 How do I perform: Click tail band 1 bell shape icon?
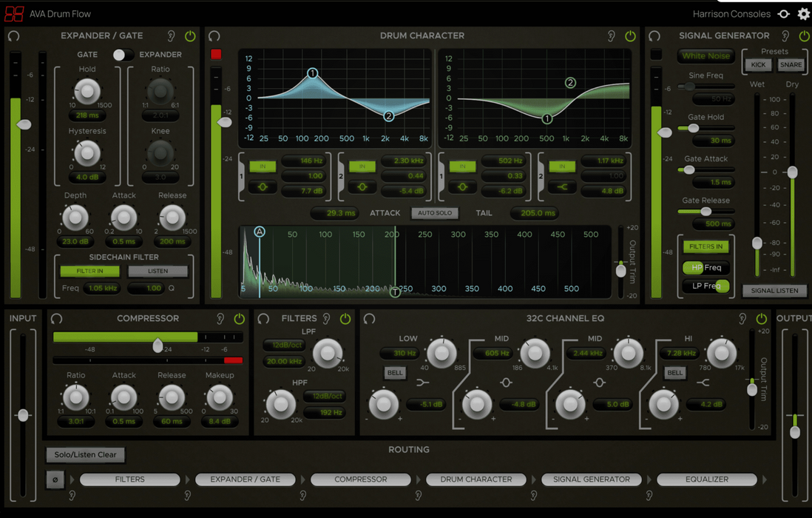(462, 187)
